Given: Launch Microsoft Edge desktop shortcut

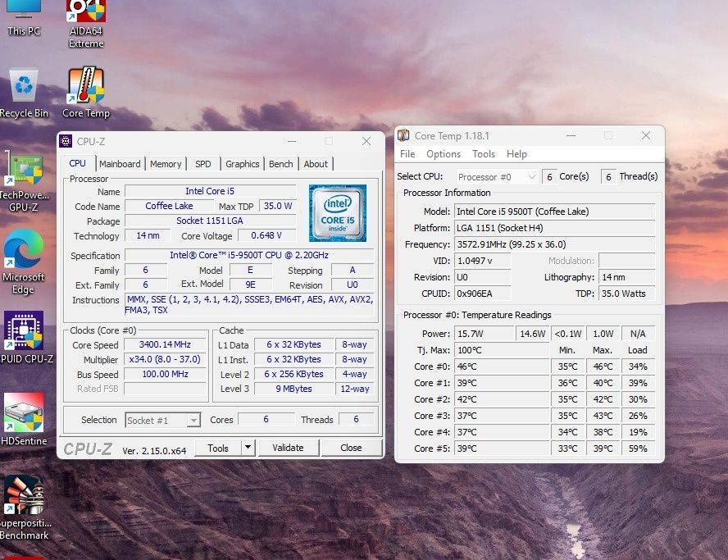Looking at the screenshot, I should (x=23, y=262).
